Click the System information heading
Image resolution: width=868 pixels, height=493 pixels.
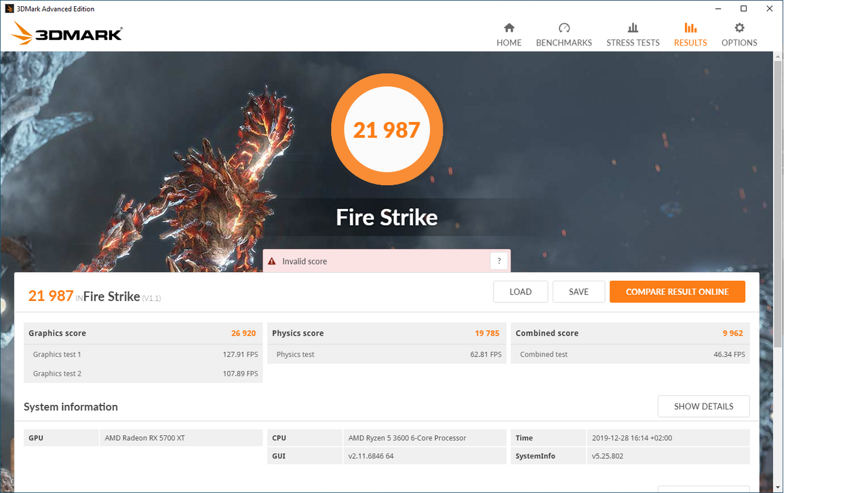point(71,407)
